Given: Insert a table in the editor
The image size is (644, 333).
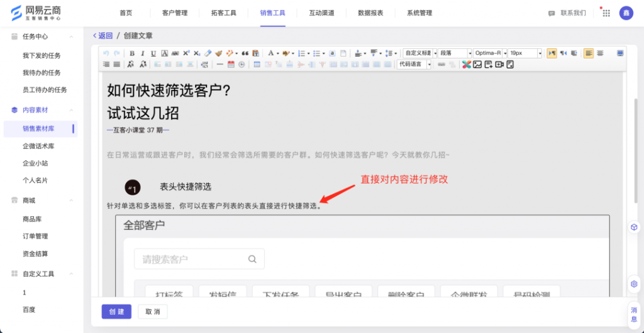Looking at the screenshot, I should [257, 64].
